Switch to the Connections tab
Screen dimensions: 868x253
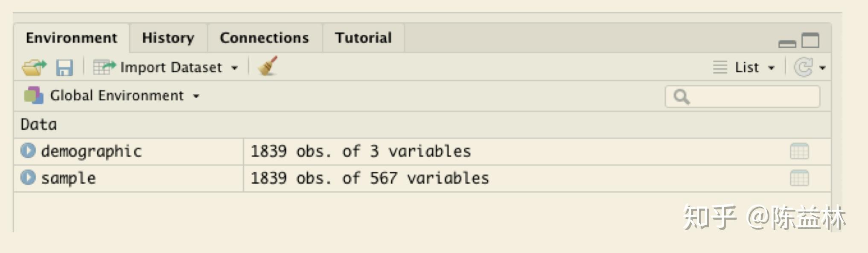click(x=265, y=38)
